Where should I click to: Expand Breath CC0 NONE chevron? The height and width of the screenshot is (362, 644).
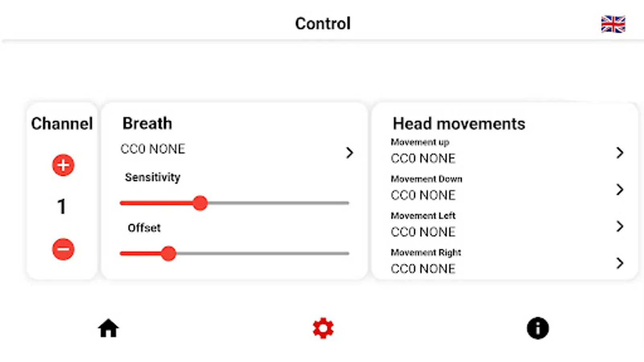click(349, 152)
